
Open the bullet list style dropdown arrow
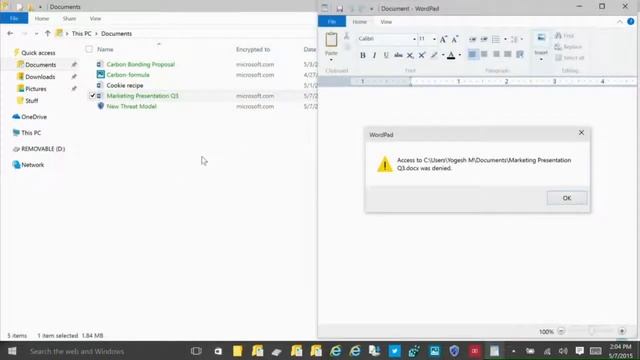(505, 39)
